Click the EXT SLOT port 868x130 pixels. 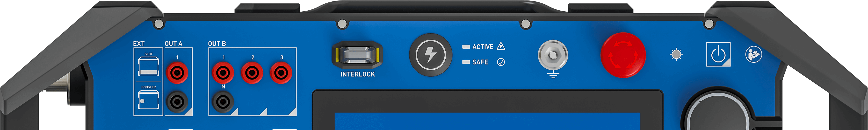point(149,66)
